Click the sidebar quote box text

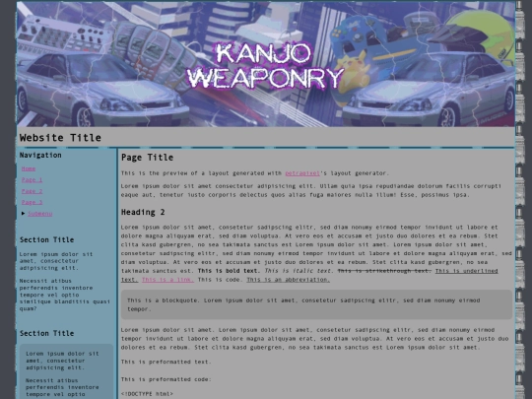tap(66, 371)
